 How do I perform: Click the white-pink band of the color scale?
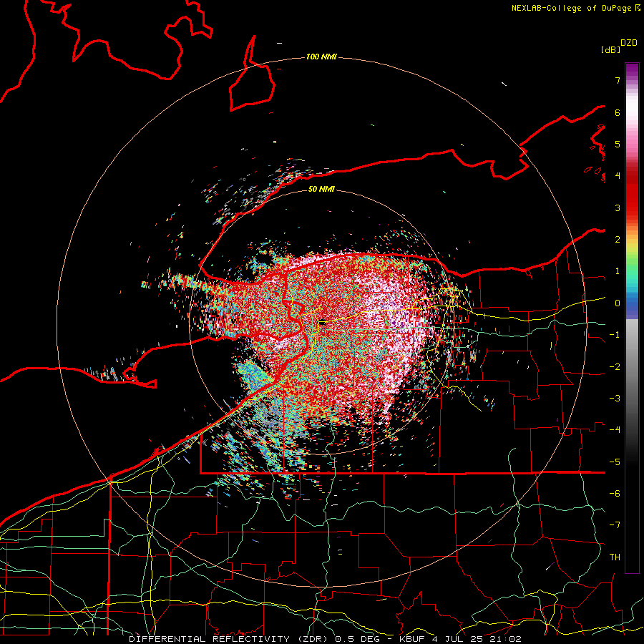tap(632, 111)
